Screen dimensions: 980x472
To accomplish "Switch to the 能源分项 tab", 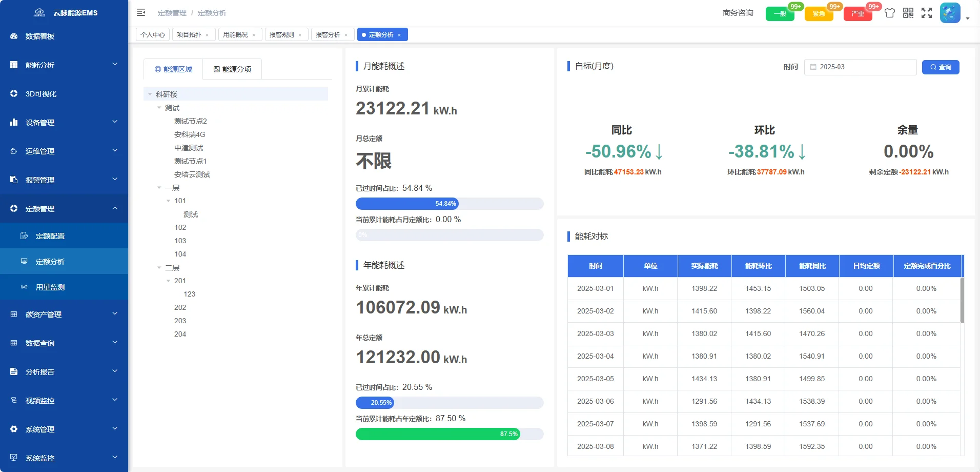I will click(x=232, y=68).
